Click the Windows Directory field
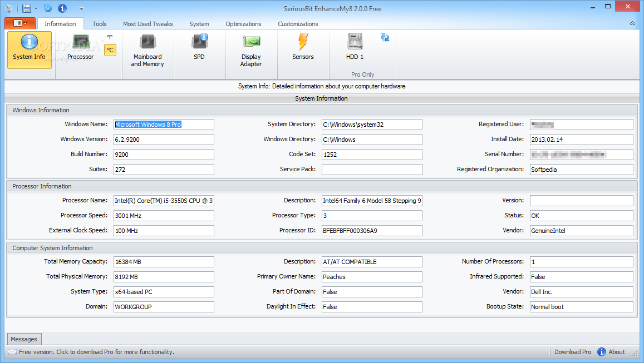 tap(372, 140)
